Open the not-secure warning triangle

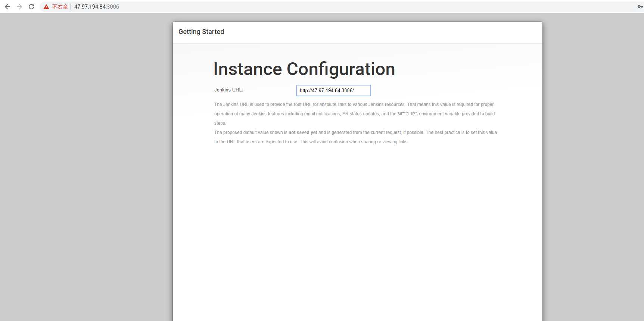click(x=46, y=7)
